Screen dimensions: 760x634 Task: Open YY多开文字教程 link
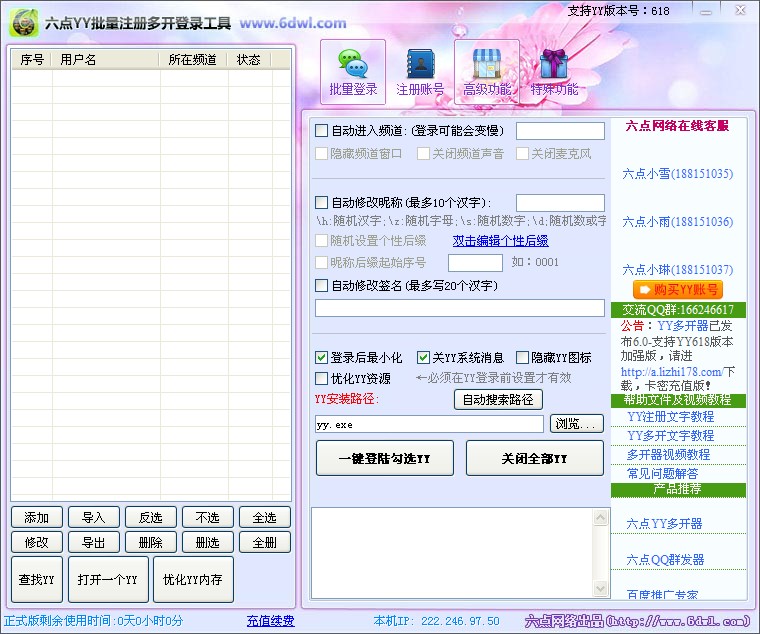tap(671, 436)
